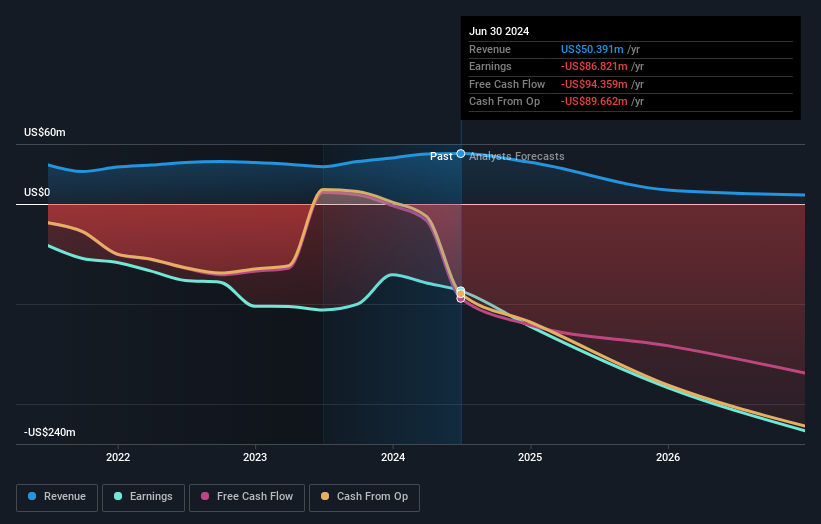Click the -US$86.821m earnings value
Image resolution: width=821 pixels, height=524 pixels.
pyautogui.click(x=594, y=66)
